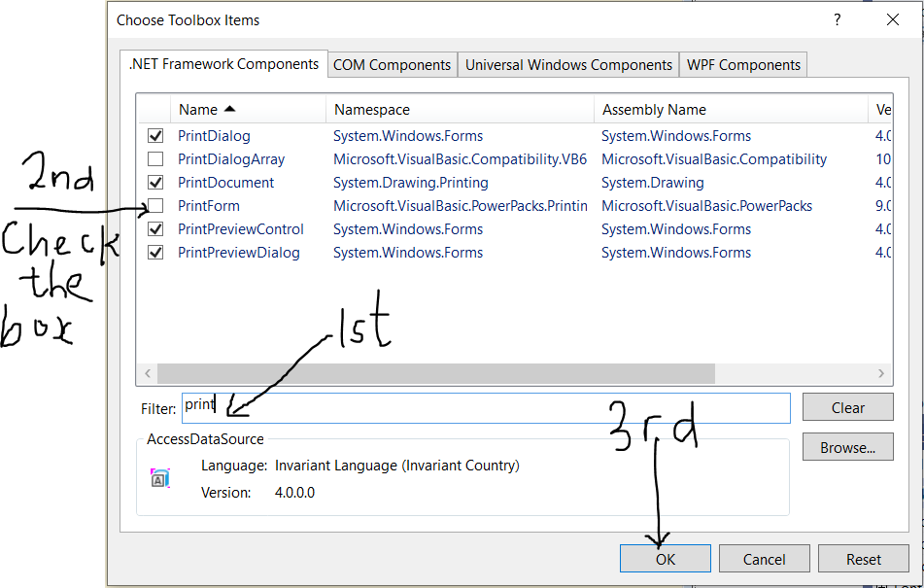Click Microsoft.VisualBasic.PowerPacks assembly name cell

click(x=706, y=206)
